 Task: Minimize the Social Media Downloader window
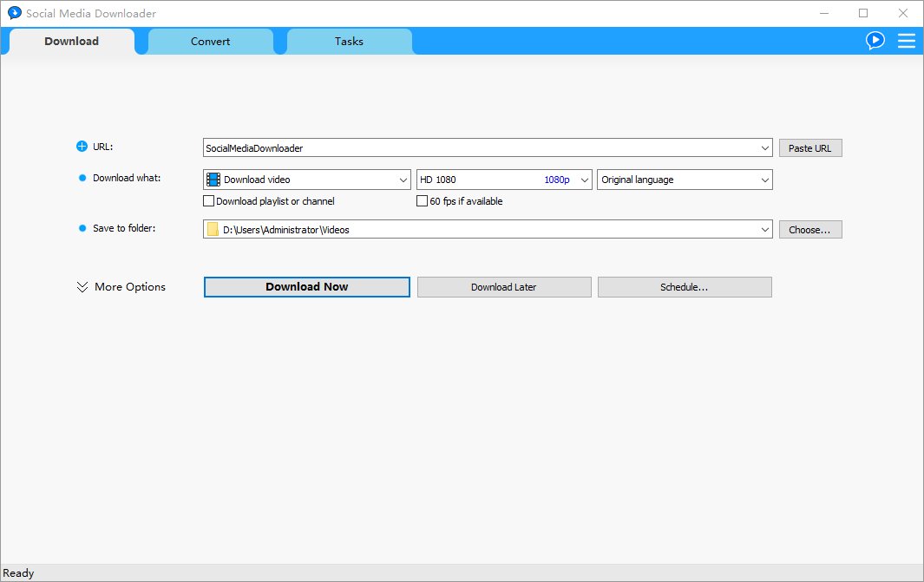pyautogui.click(x=824, y=13)
